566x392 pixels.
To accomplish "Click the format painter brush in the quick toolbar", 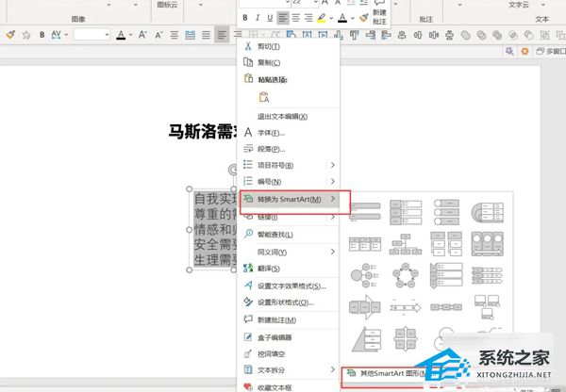I will 10,35.
